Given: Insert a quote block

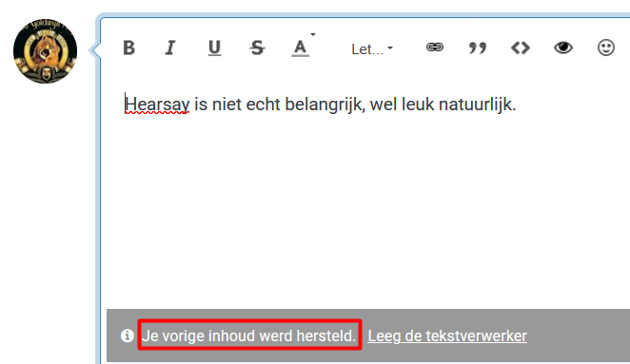Looking at the screenshot, I should 478,48.
